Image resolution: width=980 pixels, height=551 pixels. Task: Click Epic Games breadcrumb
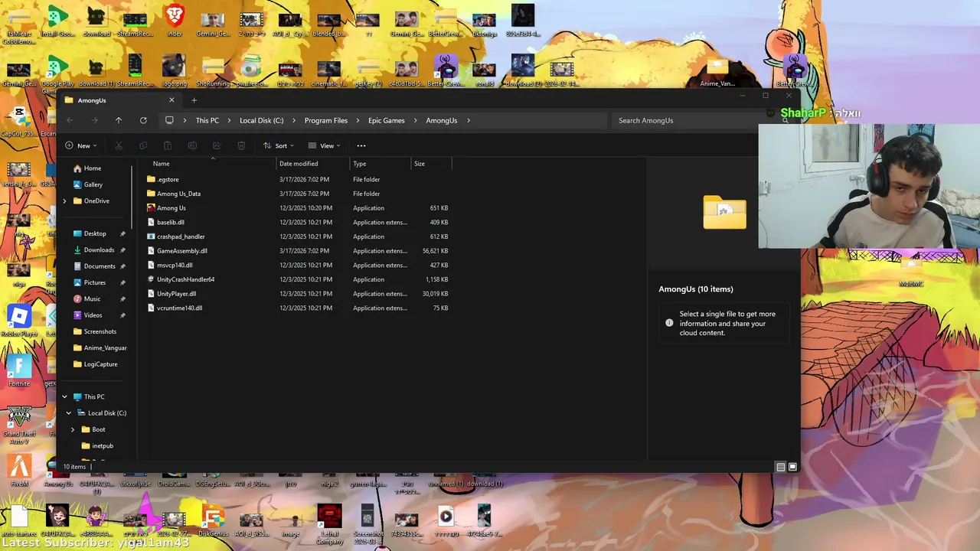[386, 120]
